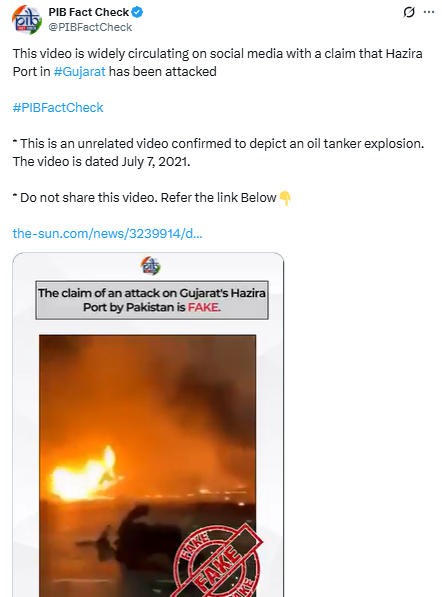Open the #PIBFactCheck hashtag
This screenshot has width=442, height=597.
(58, 108)
